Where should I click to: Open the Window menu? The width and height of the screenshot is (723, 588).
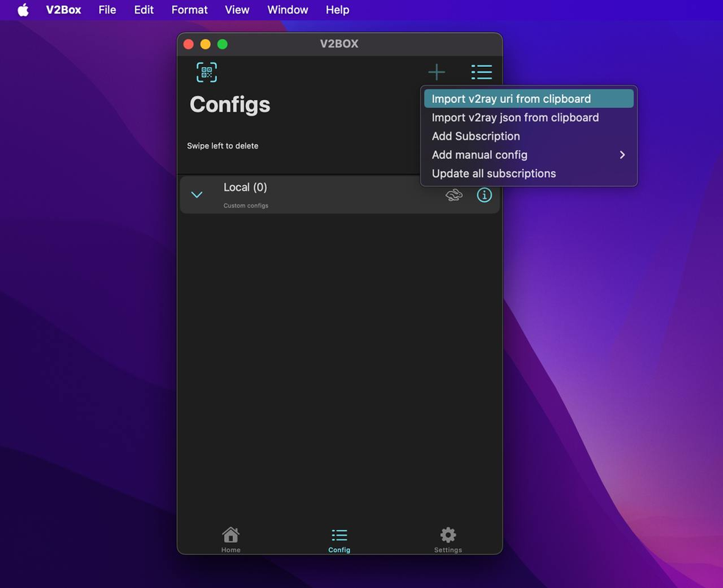tap(288, 10)
